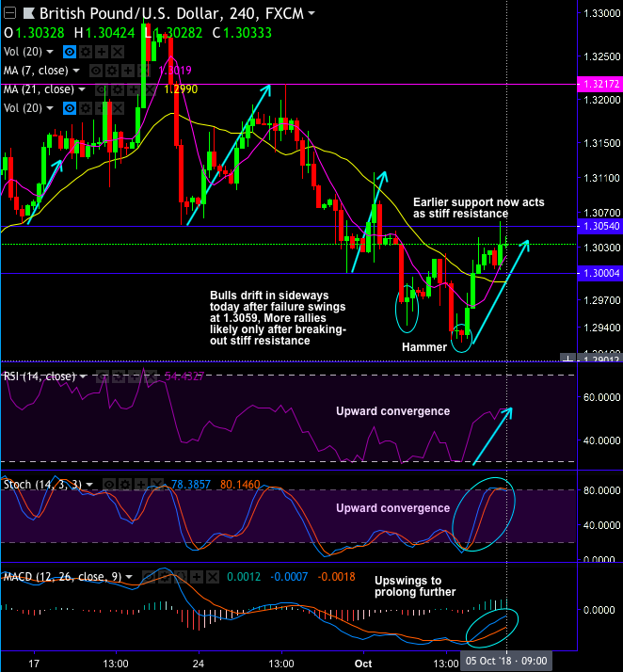Toggle visibility eye of upper Vol (20)
This screenshot has height=672, width=623.
70,52
